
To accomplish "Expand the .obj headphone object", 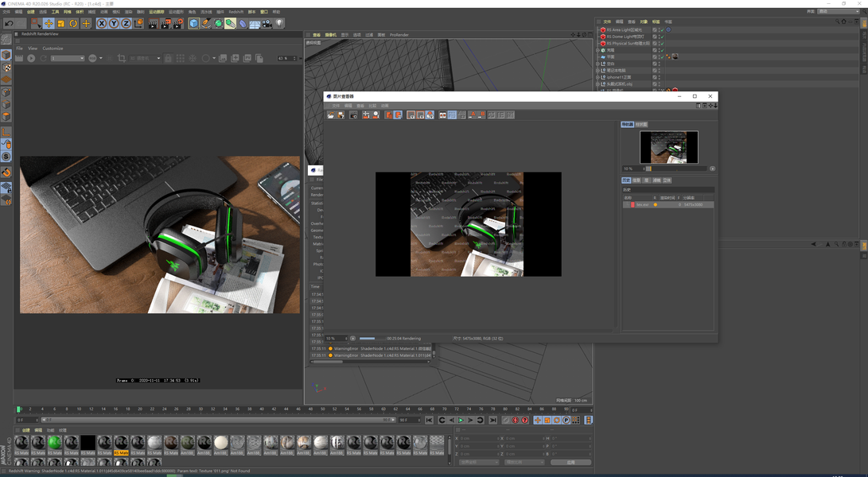I will pos(597,84).
